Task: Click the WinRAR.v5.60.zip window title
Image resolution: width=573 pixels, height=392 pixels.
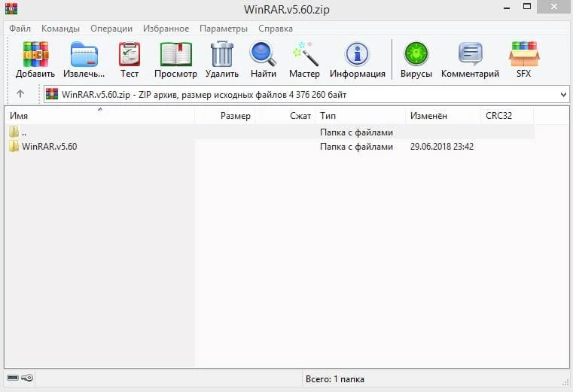Action: [286, 9]
